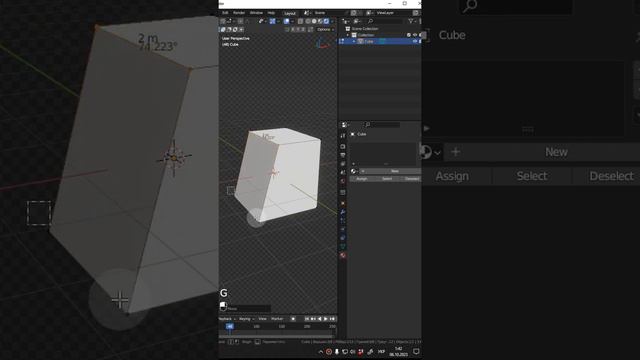Play the animation forward
This screenshot has width=640, height=360.
(x=326, y=319)
